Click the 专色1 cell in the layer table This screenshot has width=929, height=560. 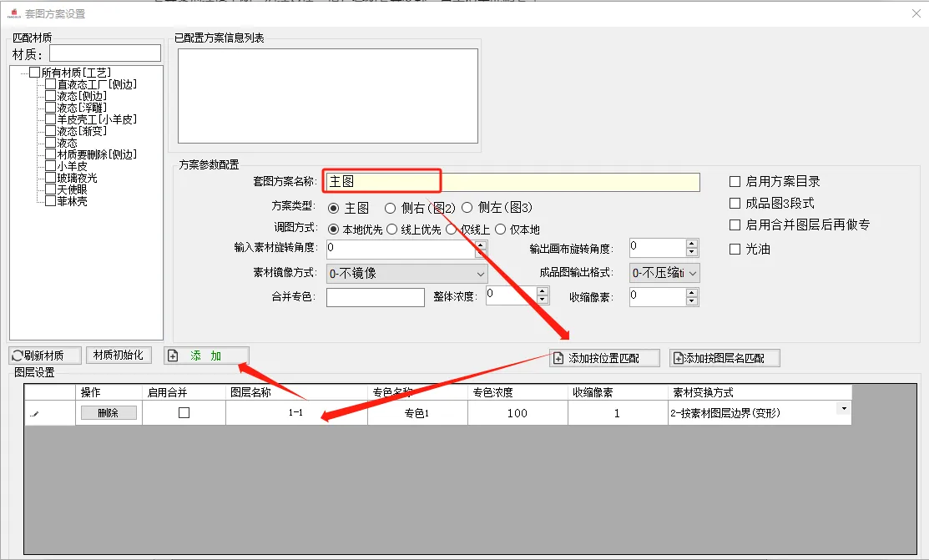point(417,413)
